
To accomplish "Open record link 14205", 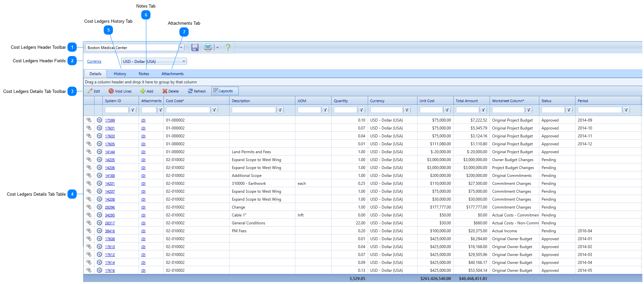I will coord(110,160).
